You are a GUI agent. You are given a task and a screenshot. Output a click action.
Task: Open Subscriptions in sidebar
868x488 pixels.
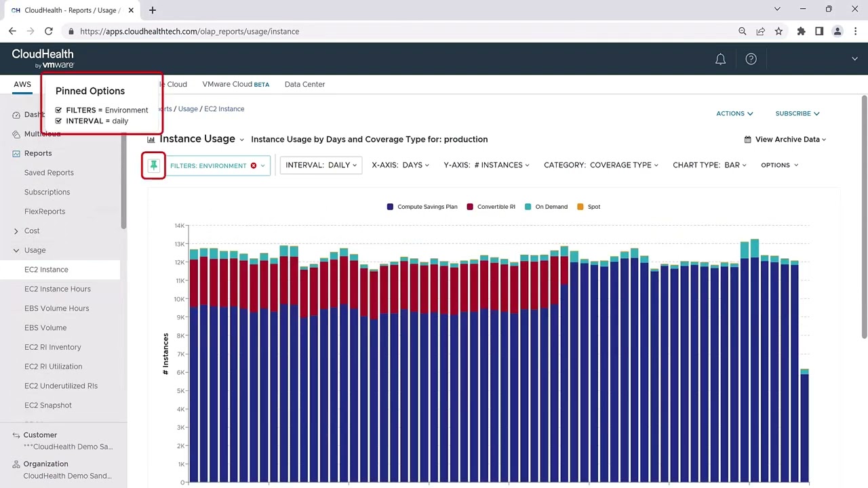47,192
